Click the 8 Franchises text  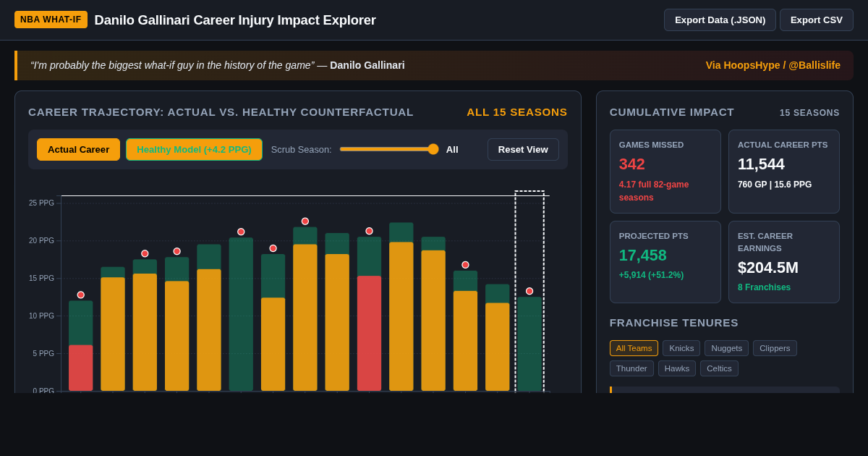point(764,287)
